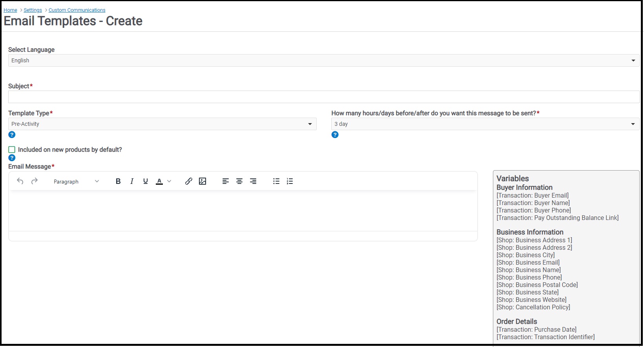Open the 3 day timing dropdown
The width and height of the screenshot is (644, 347).
pos(485,124)
